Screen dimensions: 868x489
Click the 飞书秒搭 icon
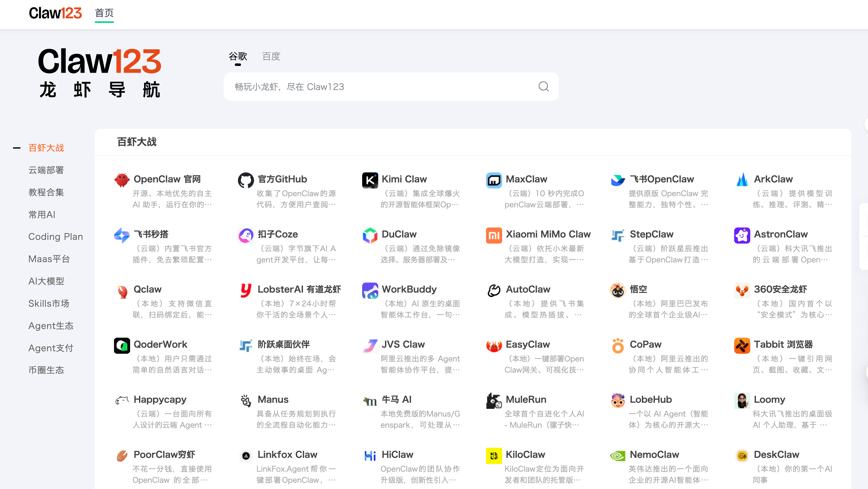pyautogui.click(x=122, y=235)
